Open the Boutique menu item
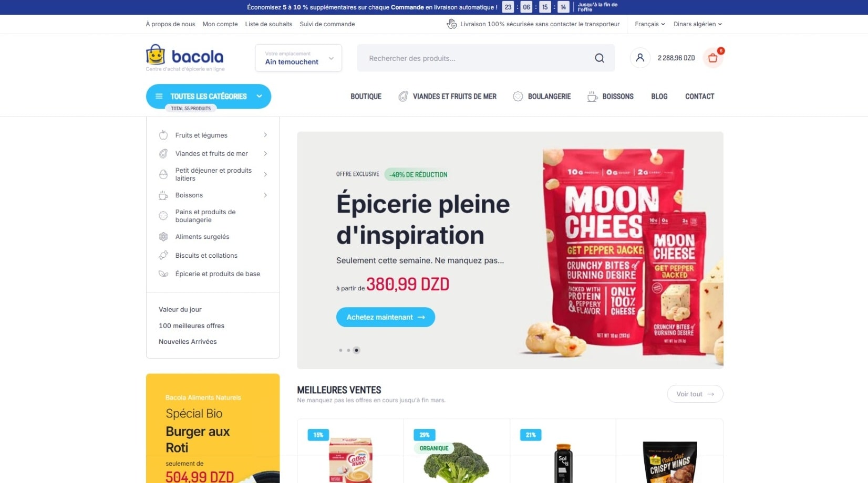This screenshot has width=868, height=483. 366,97
